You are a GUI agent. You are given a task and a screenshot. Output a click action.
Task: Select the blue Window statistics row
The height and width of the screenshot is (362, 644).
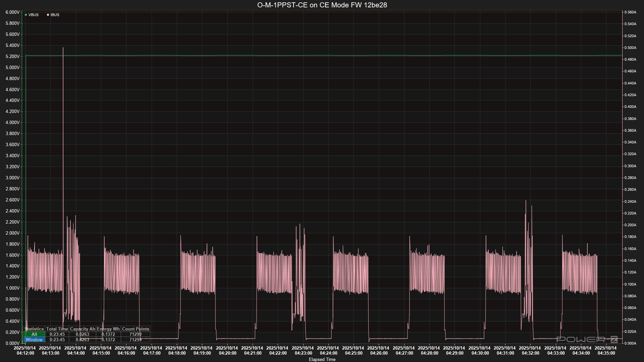(34, 340)
